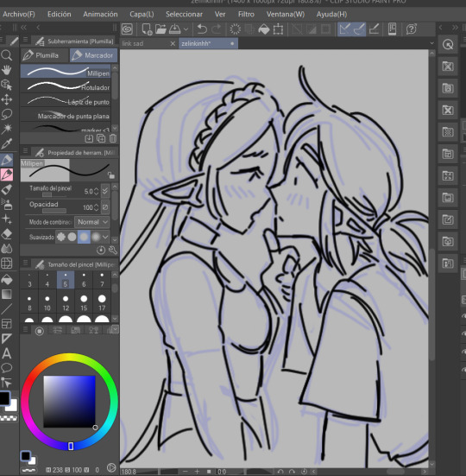Click the Opacidad slider bar
Image resolution: width=466 pixels, height=476 pixels.
[x=54, y=211]
